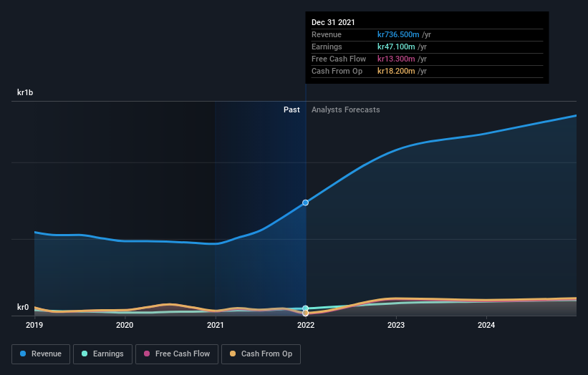Select the Revenue data point at 2022
Screen dimensions: 588x375
pos(306,203)
